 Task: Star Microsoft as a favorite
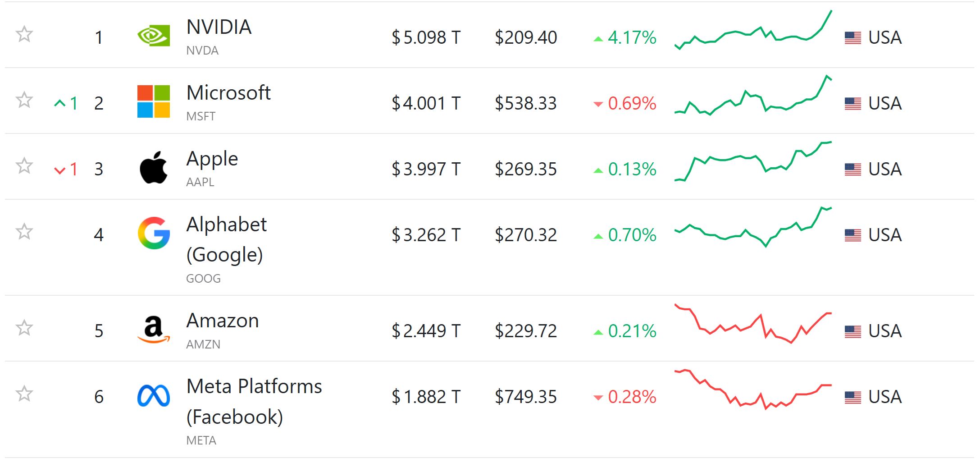point(24,100)
